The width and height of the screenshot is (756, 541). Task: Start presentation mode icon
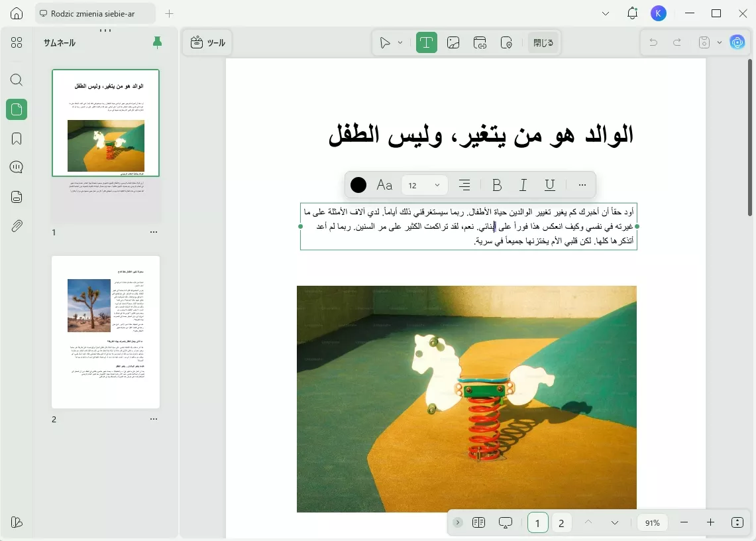pyautogui.click(x=506, y=522)
